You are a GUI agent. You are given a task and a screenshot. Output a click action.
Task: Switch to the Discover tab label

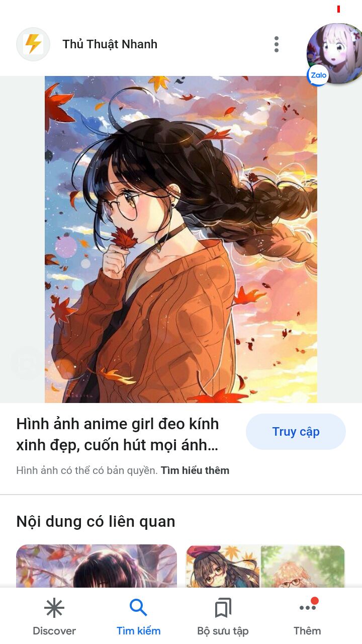pos(54,630)
